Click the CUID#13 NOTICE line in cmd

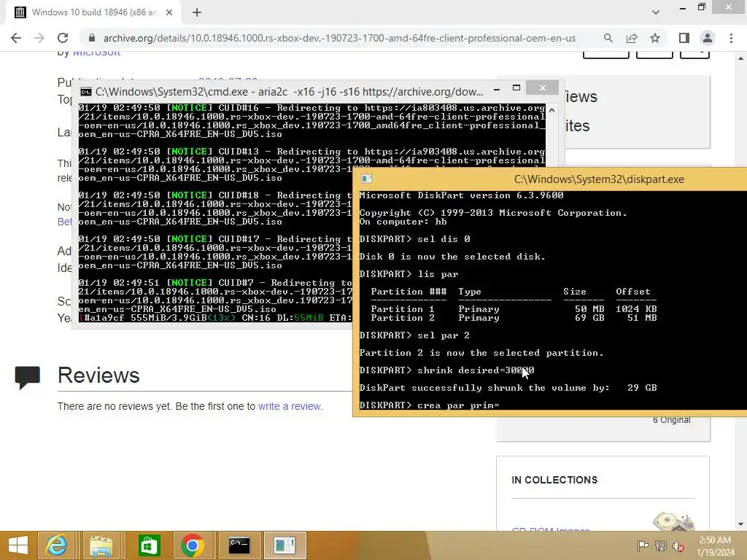(311, 152)
